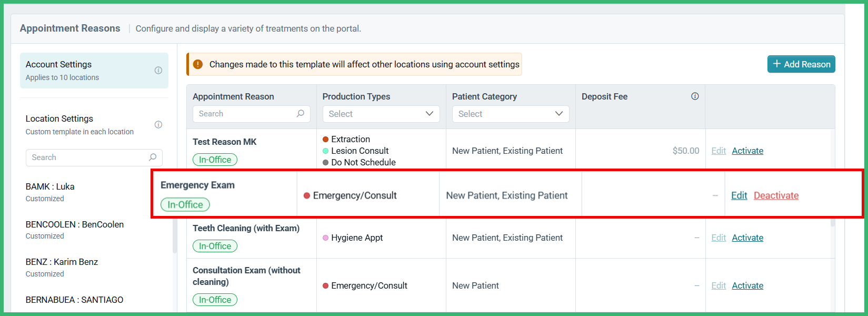The image size is (868, 316).
Task: Toggle the In-Office badge on Test Reason MK
Action: (215, 159)
